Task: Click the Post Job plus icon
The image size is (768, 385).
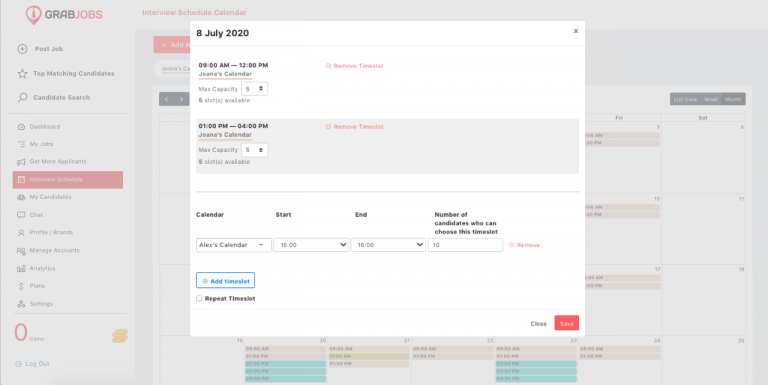Action: click(23, 48)
